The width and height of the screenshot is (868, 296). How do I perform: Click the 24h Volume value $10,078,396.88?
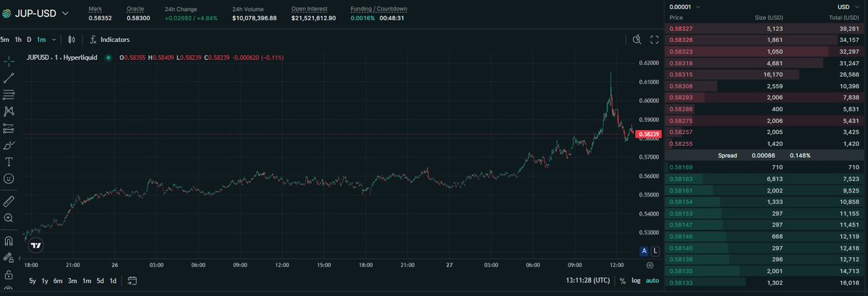255,17
